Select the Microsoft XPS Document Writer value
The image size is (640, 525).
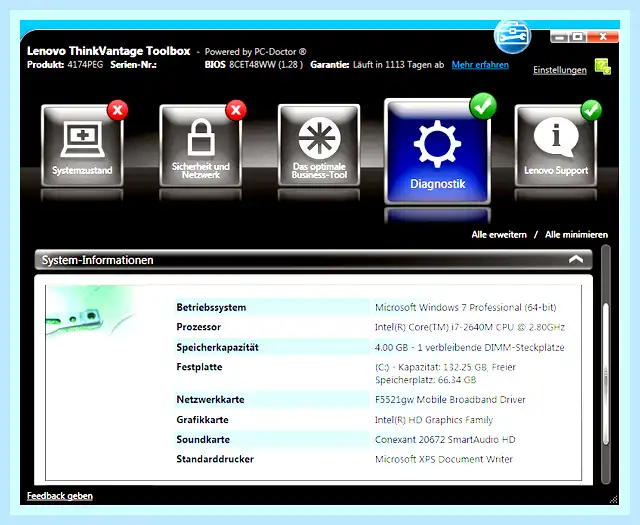444,459
